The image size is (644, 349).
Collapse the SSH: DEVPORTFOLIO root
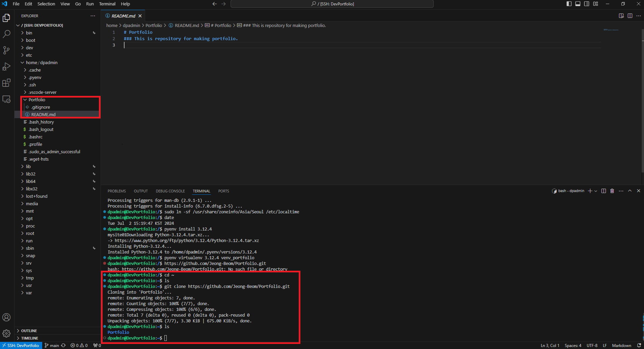click(x=57, y=25)
